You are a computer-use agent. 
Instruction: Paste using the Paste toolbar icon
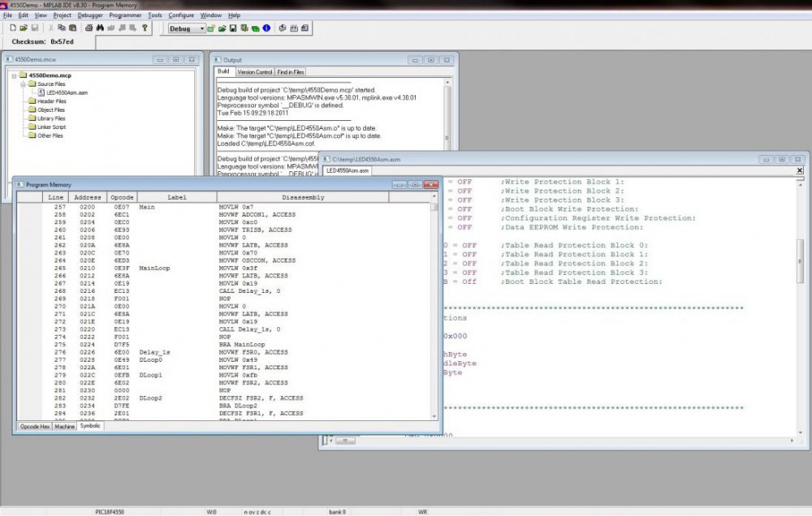coord(71,28)
